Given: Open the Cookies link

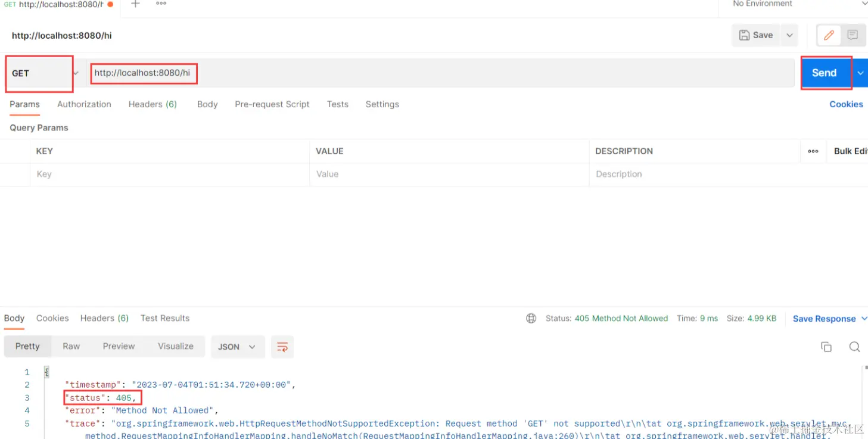Looking at the screenshot, I should pyautogui.click(x=846, y=104).
